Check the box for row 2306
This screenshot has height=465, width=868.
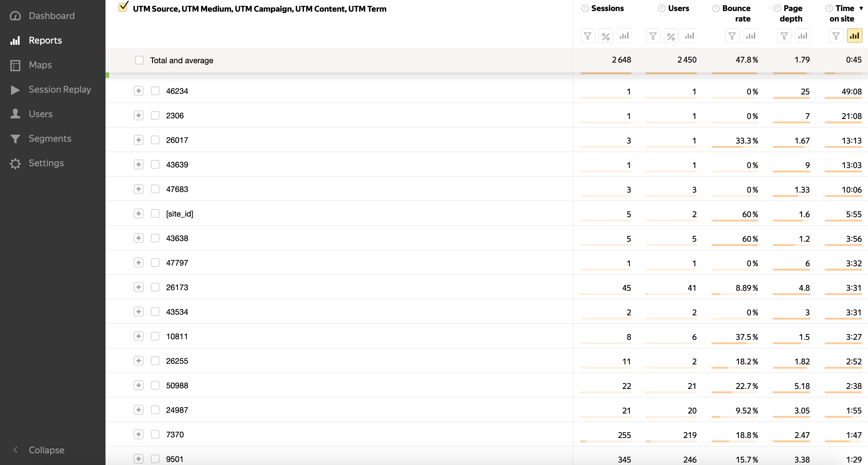click(155, 116)
